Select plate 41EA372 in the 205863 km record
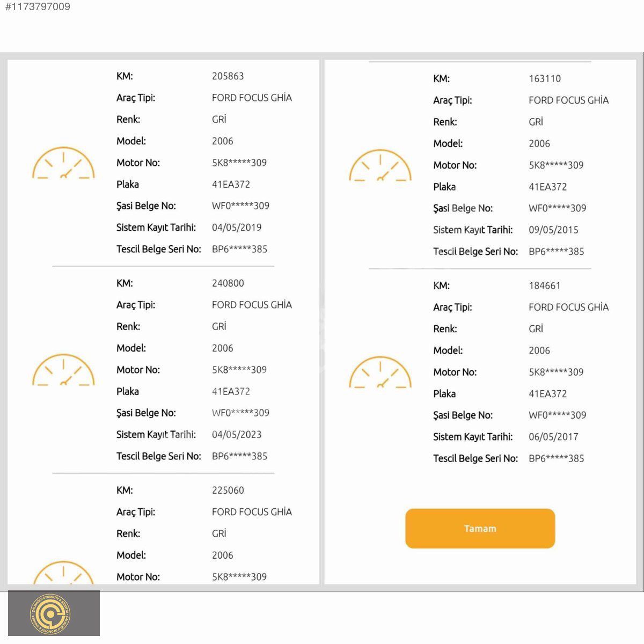This screenshot has width=644, height=644. pos(231,185)
